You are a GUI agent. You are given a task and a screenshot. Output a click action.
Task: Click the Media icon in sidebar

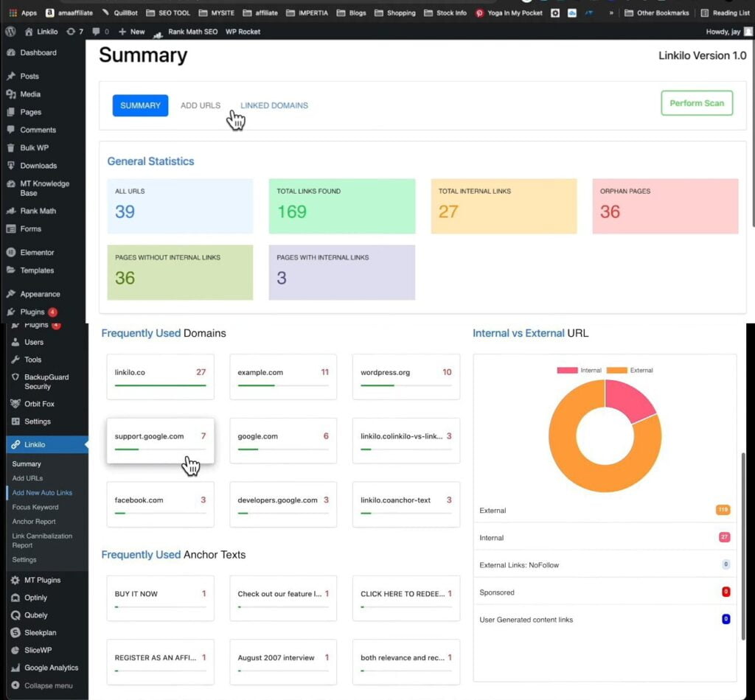11,94
